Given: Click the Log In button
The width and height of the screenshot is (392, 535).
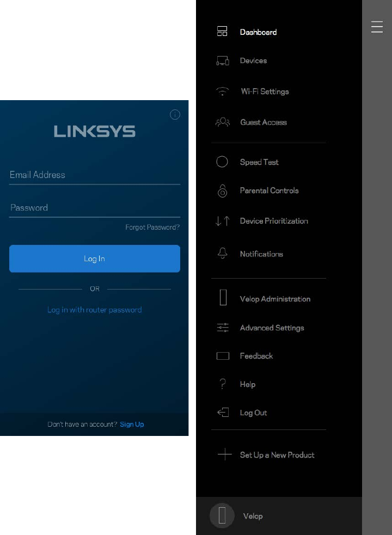Looking at the screenshot, I should coord(95,259).
